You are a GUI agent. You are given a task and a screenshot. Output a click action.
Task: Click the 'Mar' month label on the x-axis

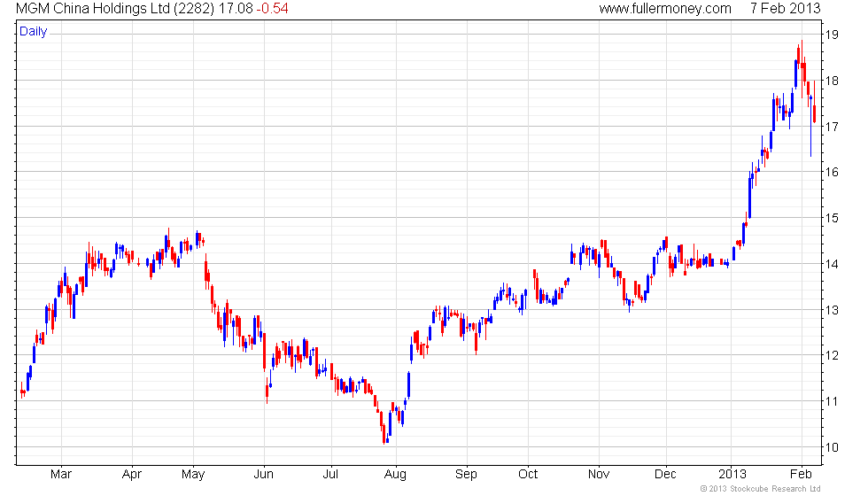coord(61,475)
